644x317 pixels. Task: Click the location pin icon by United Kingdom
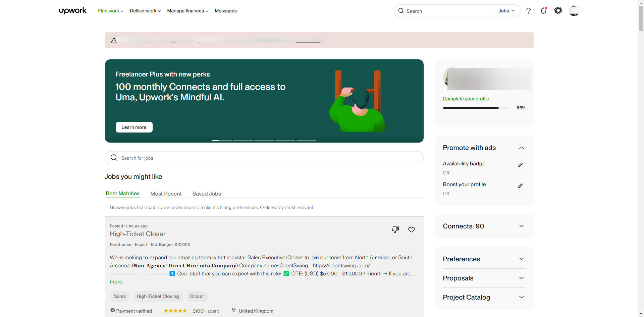coord(234,310)
